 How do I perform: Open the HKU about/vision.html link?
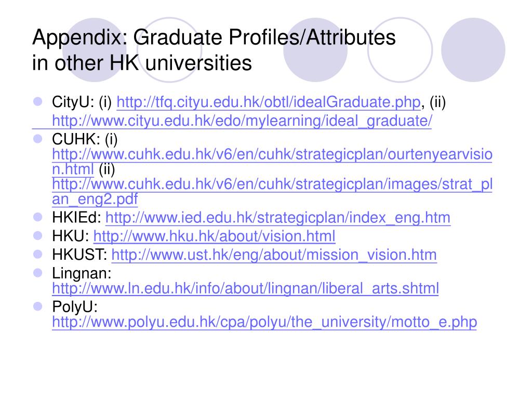coord(214,236)
